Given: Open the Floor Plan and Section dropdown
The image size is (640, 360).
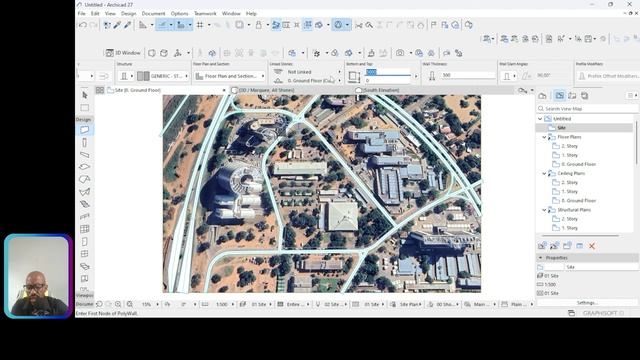Looking at the screenshot, I should point(229,76).
